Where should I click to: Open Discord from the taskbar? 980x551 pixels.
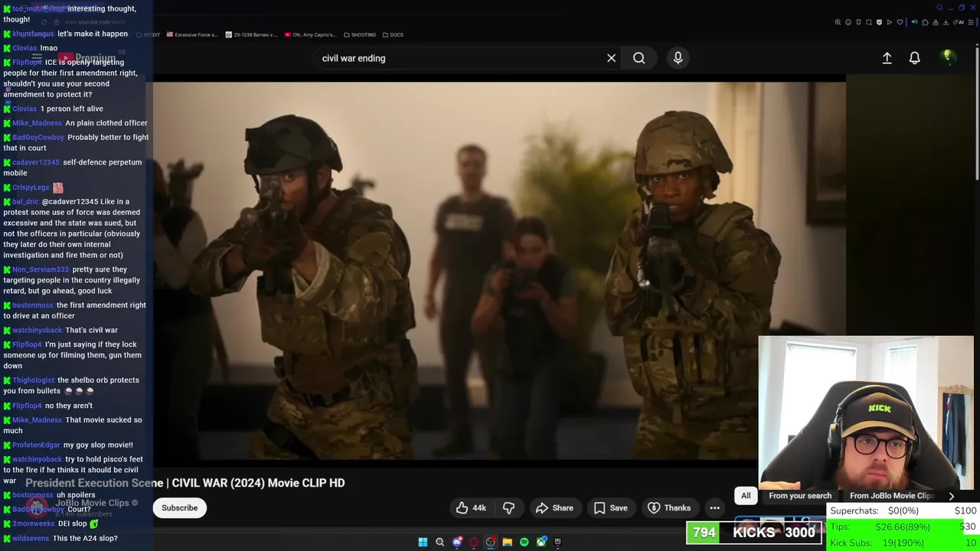tap(457, 542)
